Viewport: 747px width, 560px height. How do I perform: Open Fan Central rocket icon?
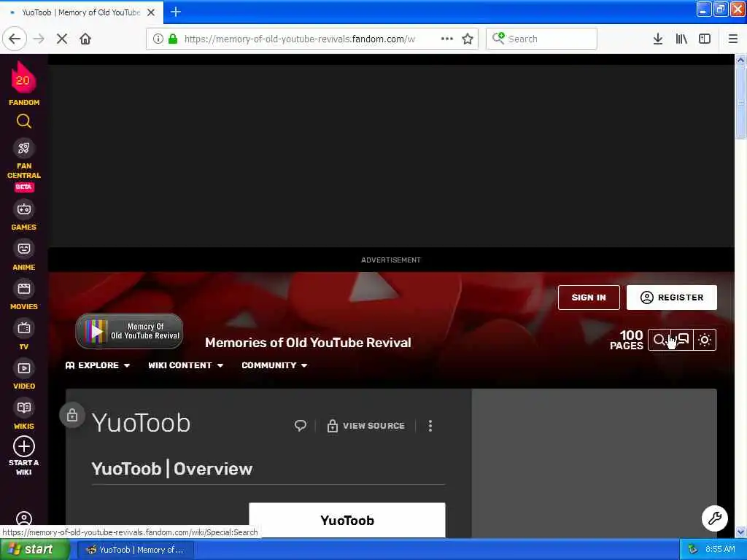pyautogui.click(x=24, y=148)
